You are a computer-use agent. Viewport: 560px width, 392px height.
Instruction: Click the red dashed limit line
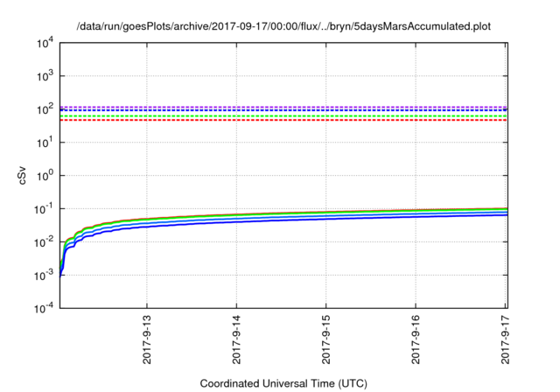283,121
